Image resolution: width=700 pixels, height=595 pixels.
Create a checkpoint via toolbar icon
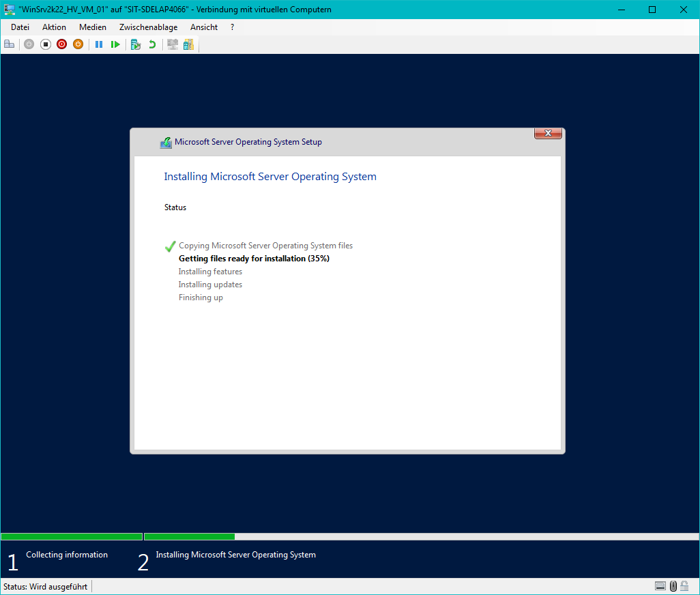click(136, 44)
